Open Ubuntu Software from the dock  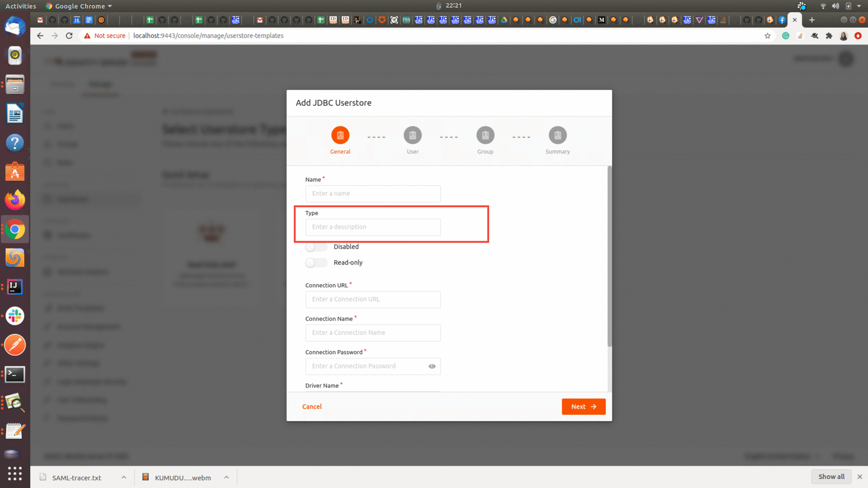point(15,172)
